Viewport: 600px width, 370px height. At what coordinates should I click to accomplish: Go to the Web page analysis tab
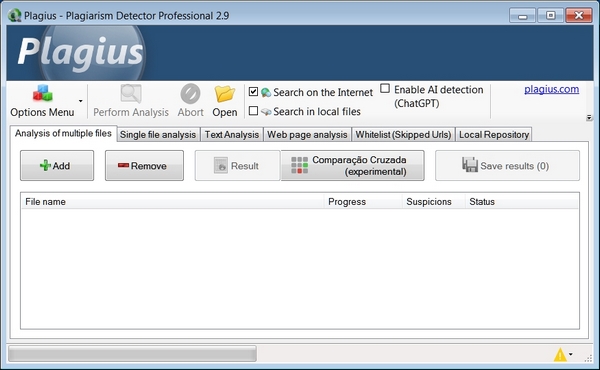coord(307,135)
